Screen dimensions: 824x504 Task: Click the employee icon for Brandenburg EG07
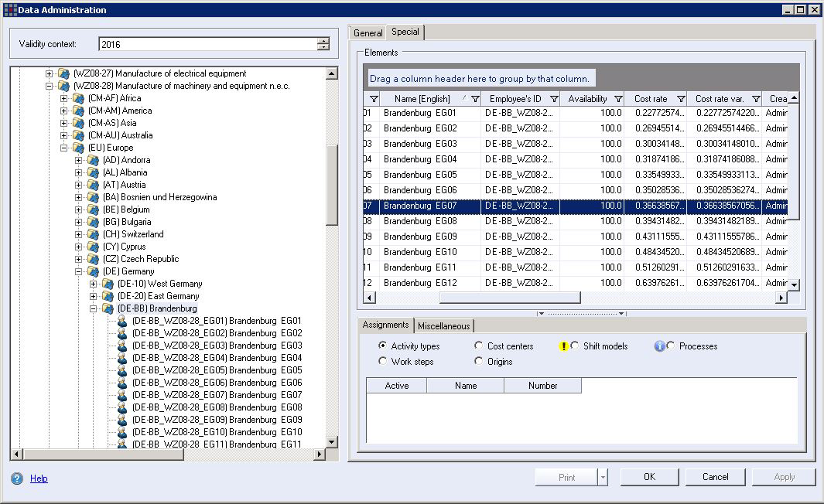[x=122, y=395]
